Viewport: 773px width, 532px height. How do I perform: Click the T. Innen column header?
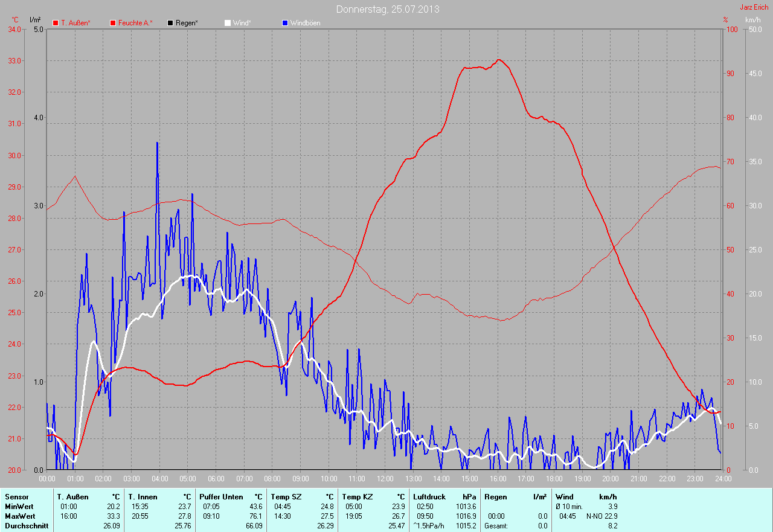tap(143, 497)
